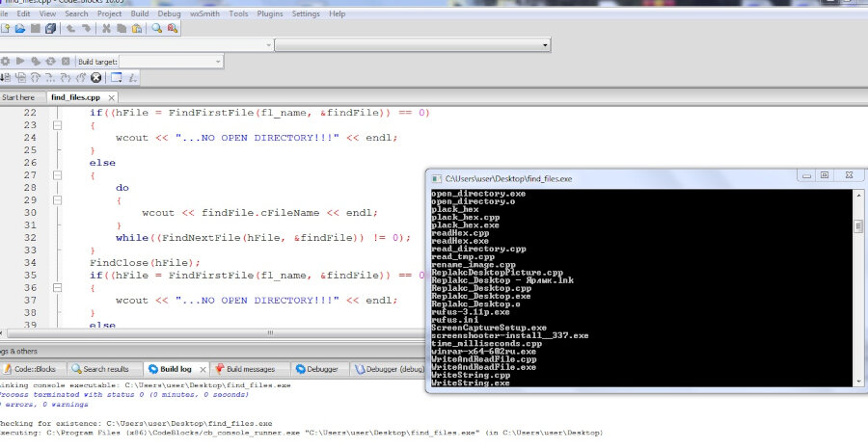The height and width of the screenshot is (448, 868).
Task: Stop the debugger with the black X icon
Action: (x=95, y=77)
